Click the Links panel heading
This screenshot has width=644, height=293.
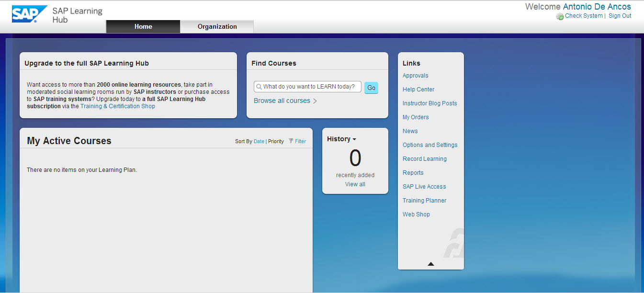coord(411,63)
